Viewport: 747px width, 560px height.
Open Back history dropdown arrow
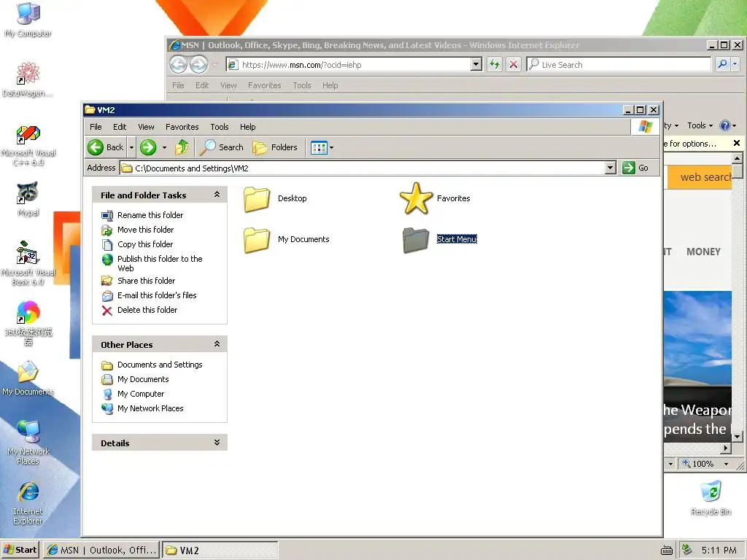[131, 147]
